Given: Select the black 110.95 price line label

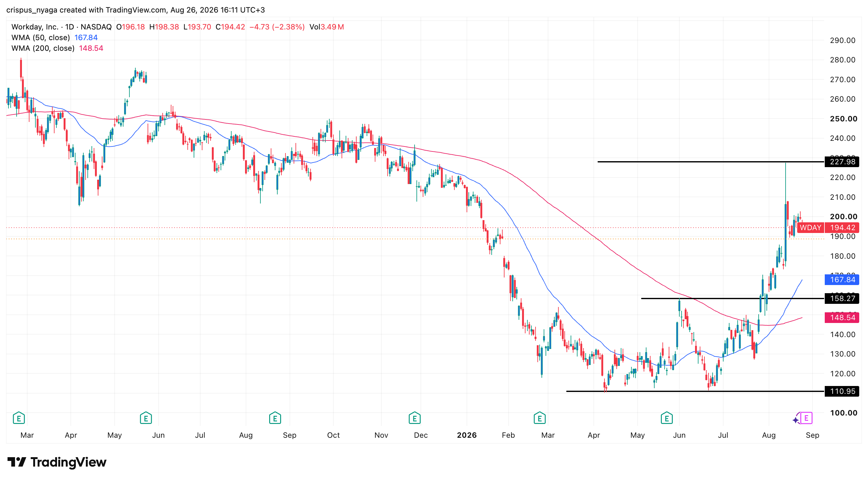Looking at the screenshot, I should coord(842,391).
